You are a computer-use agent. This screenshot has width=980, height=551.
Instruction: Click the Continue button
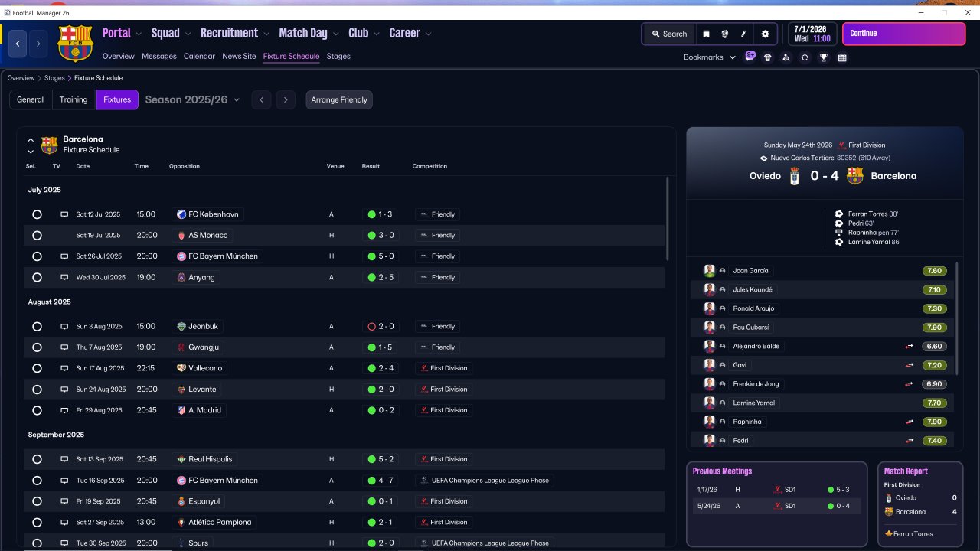pos(904,34)
